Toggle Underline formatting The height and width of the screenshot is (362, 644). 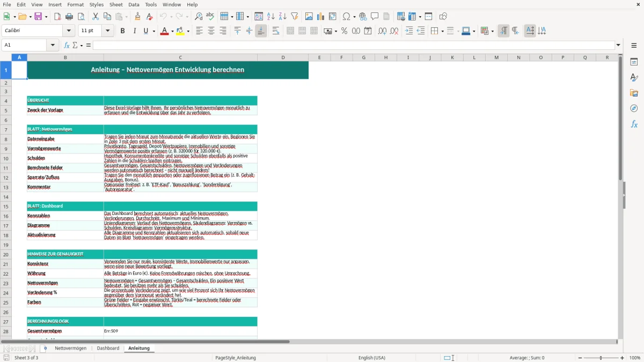[x=145, y=31]
